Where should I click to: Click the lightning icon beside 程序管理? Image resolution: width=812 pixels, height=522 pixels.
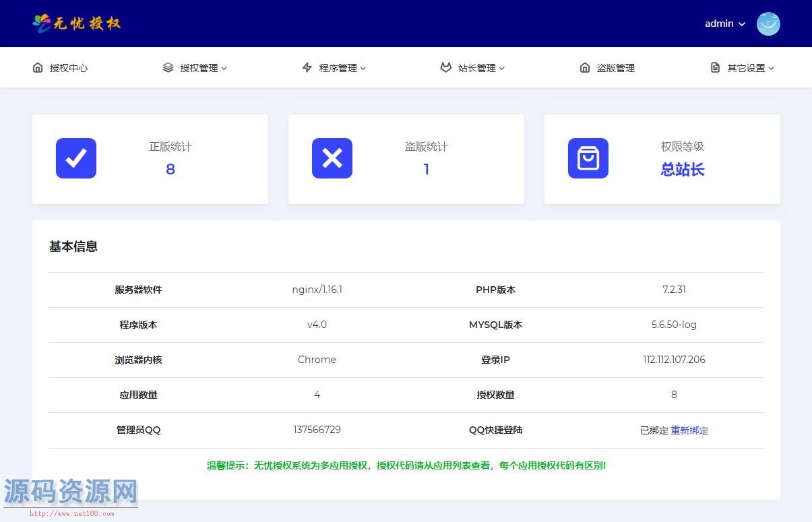click(307, 67)
